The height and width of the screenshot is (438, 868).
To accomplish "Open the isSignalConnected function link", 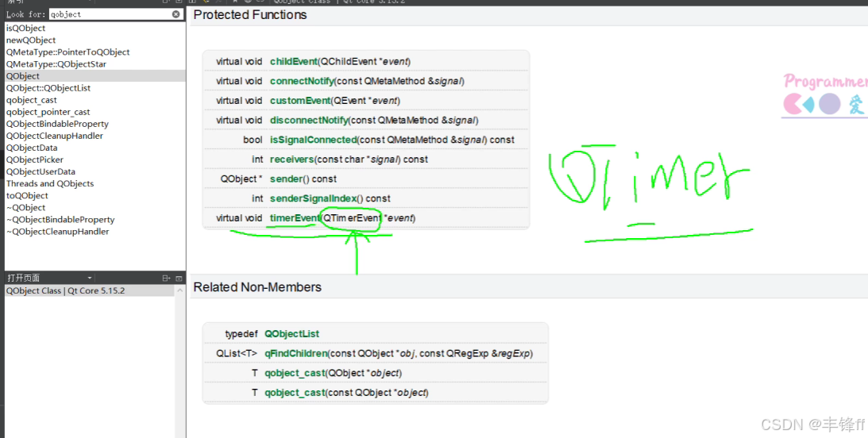I will point(314,140).
